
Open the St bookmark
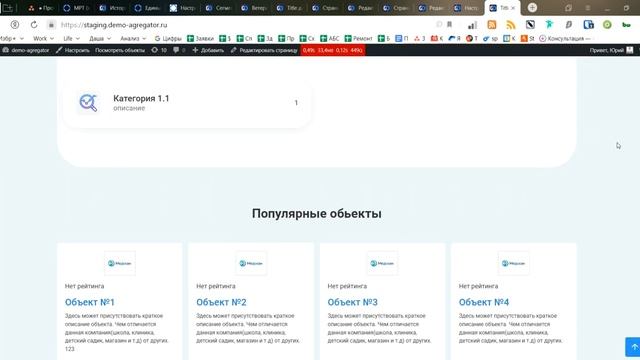click(x=527, y=38)
